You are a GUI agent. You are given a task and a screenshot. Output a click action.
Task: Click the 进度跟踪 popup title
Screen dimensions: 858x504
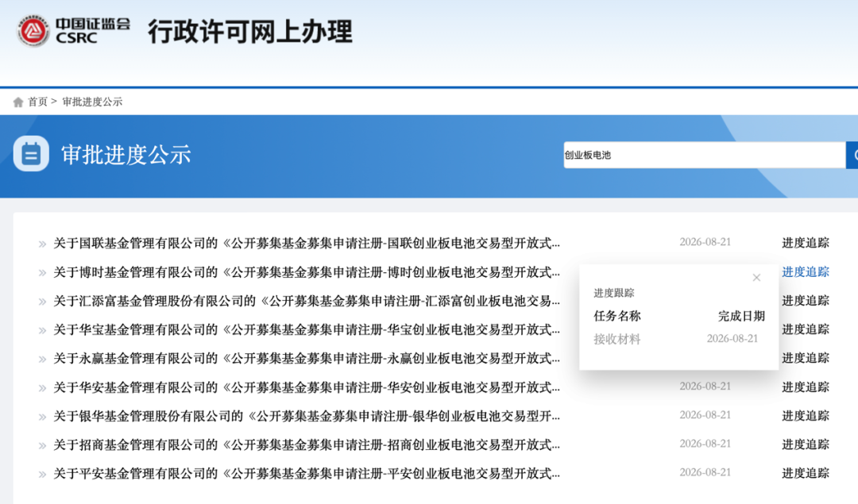614,293
